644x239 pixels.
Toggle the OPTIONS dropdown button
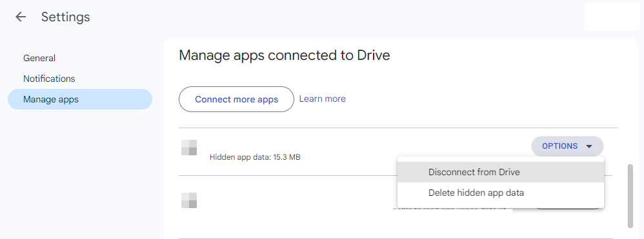pos(567,146)
